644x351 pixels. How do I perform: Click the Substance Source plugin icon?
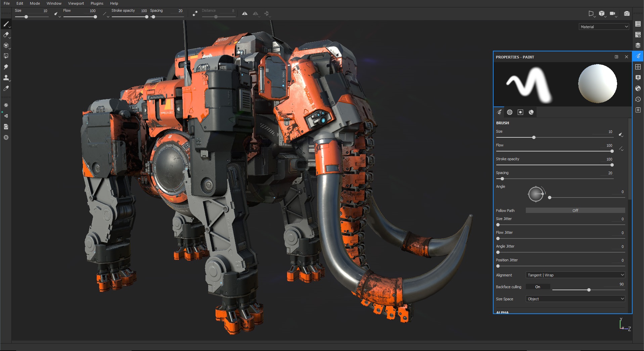6,105
